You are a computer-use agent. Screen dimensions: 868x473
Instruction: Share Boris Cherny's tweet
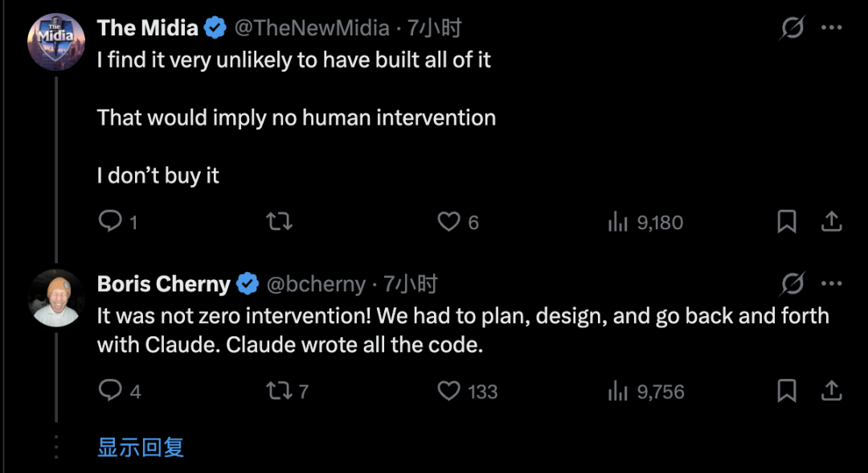click(831, 391)
